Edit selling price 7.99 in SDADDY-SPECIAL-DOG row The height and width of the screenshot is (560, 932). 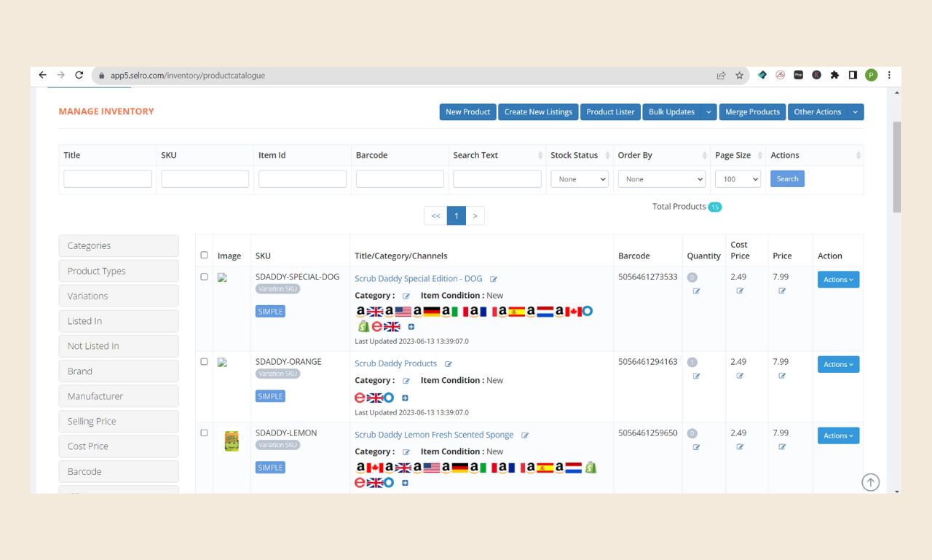pos(782,291)
